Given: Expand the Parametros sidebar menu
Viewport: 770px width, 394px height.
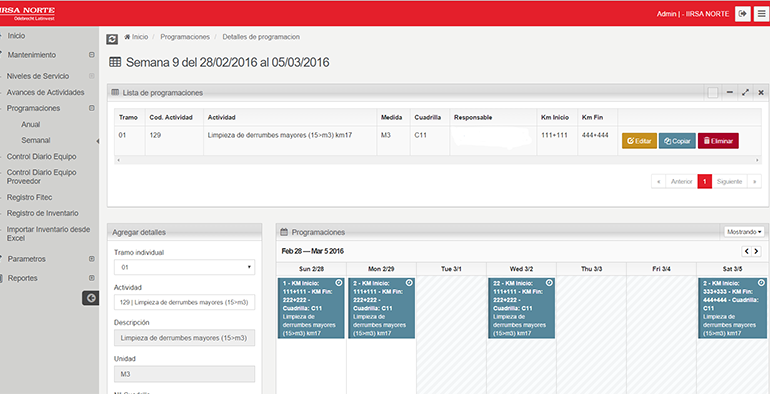Looking at the screenshot, I should pyautogui.click(x=91, y=258).
